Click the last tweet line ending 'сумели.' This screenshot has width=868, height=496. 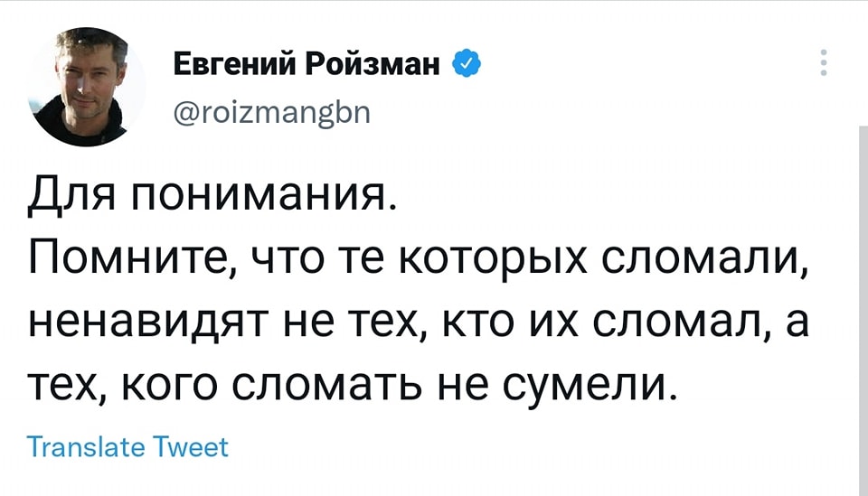(x=354, y=386)
